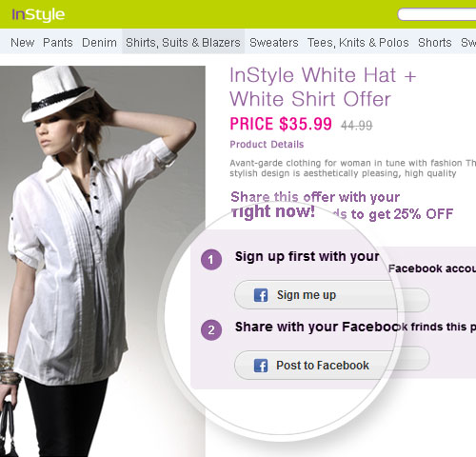Click the purple step 2 circle
This screenshot has height=457, width=476.
tap(211, 330)
